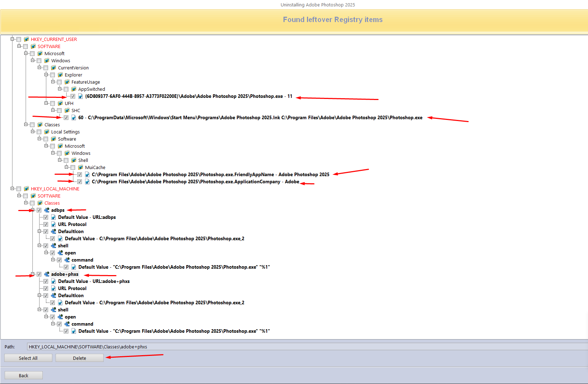The image size is (588, 384).
Task: Uncheck the adobe+phxs key checkbox
Action: coord(39,274)
